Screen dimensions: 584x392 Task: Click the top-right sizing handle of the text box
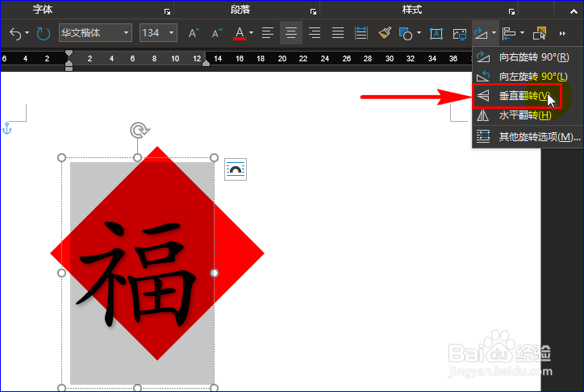[214, 158]
